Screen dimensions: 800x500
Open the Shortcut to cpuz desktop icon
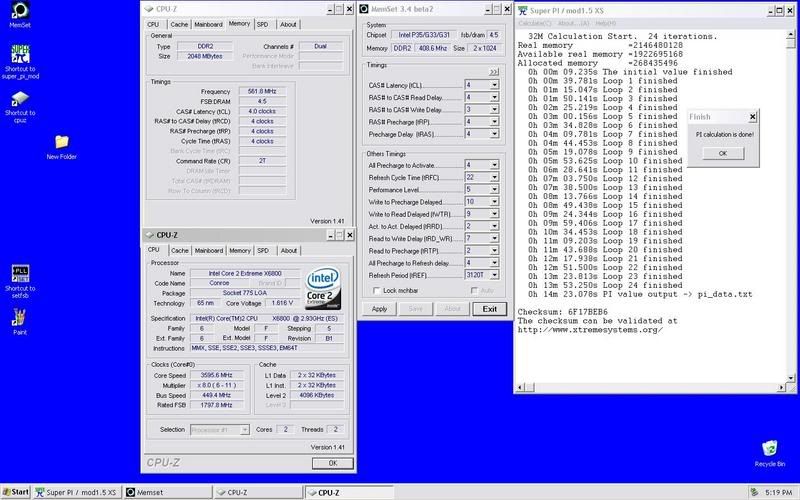20,98
